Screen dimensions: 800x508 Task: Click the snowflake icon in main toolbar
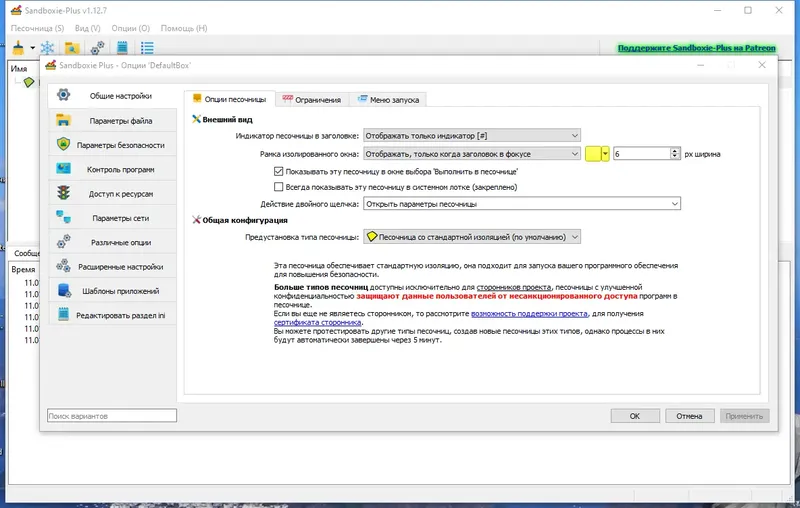(x=47, y=48)
